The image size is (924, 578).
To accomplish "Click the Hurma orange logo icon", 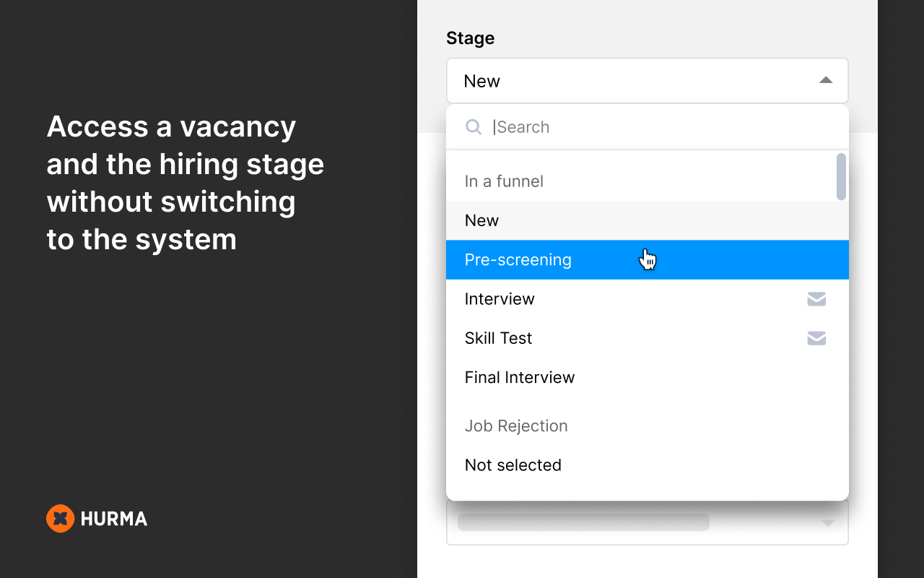I will (61, 518).
